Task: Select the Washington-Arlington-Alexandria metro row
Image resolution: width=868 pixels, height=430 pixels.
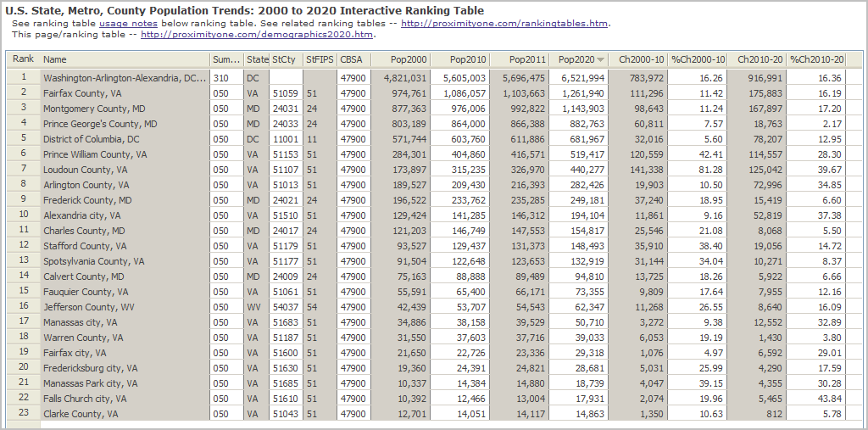Action: point(125,78)
